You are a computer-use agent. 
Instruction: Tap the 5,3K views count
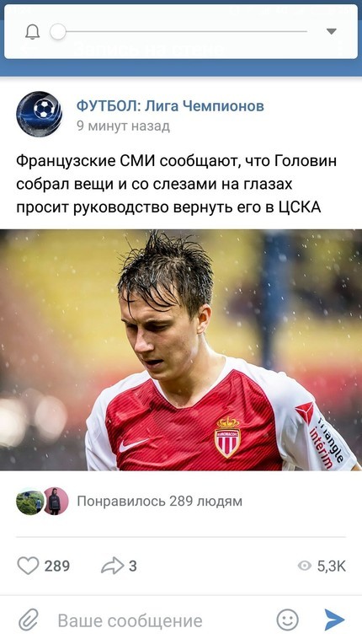tap(332, 566)
